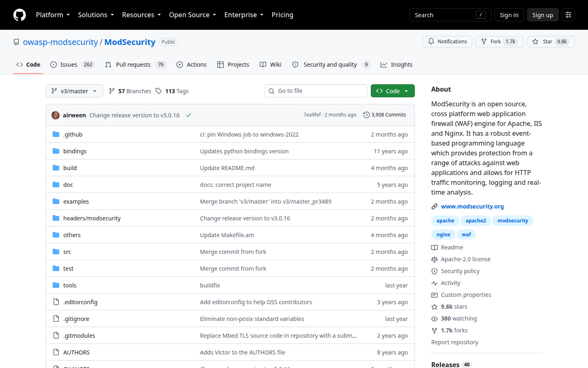Open the test folder

click(x=68, y=269)
